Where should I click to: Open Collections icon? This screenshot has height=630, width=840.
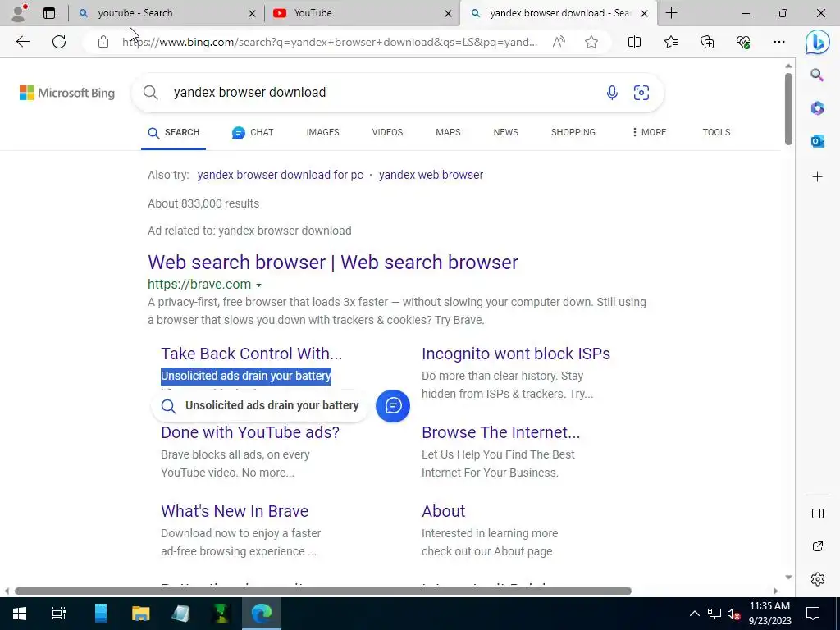pyautogui.click(x=707, y=42)
